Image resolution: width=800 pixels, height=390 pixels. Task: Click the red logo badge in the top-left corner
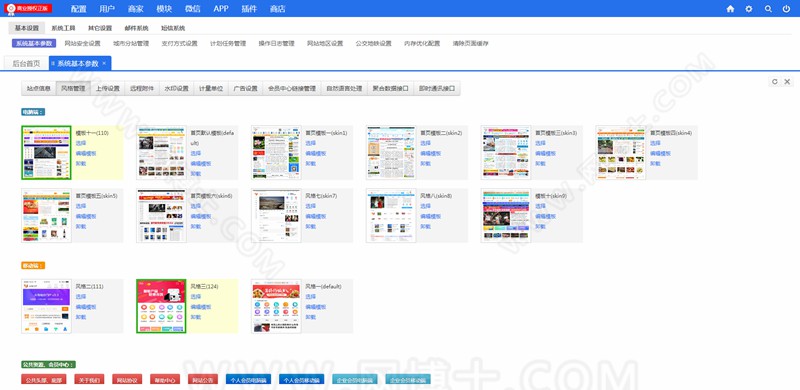[29, 9]
